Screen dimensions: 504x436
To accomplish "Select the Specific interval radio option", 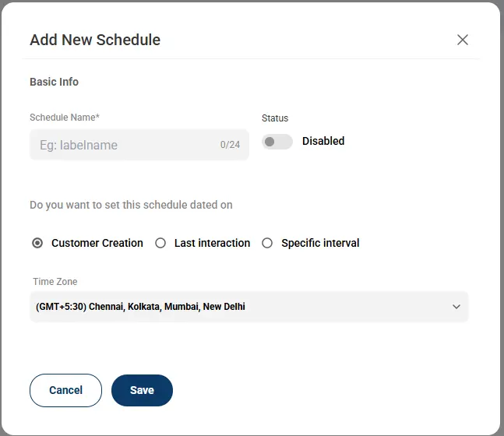I will [x=267, y=243].
